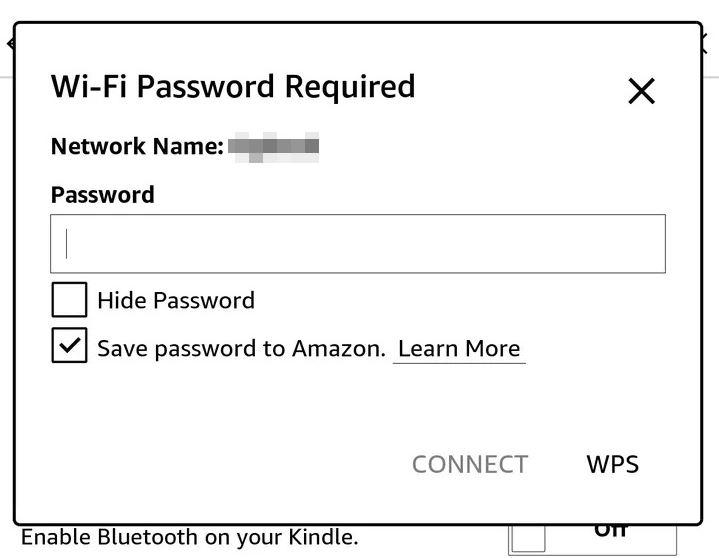The width and height of the screenshot is (719, 558).
Task: Click "Enable Bluetooth on your Kindle." text
Action: click(x=189, y=537)
